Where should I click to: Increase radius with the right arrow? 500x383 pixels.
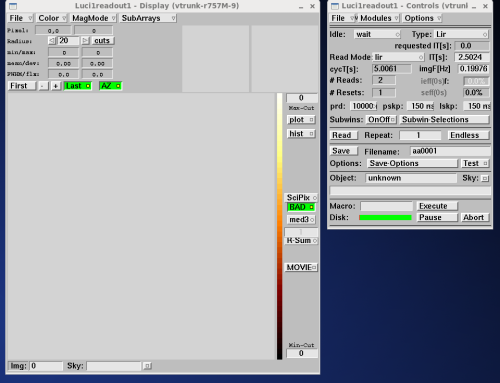coord(85,41)
